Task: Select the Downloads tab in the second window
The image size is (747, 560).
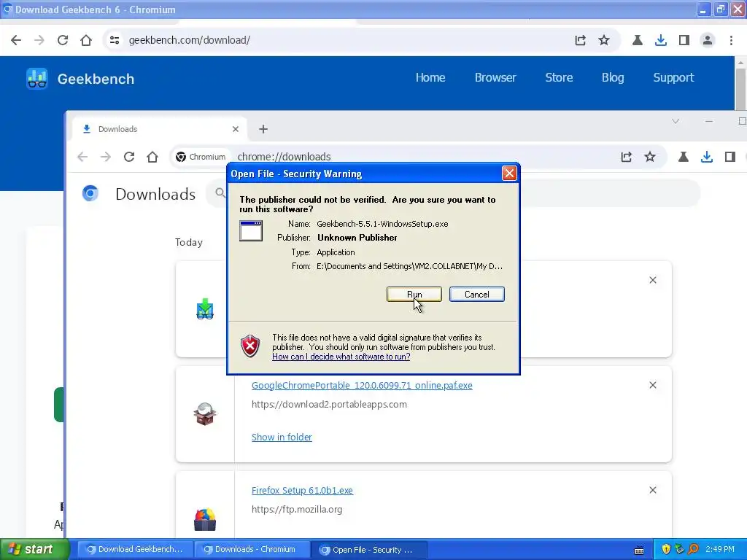Action: 160,129
